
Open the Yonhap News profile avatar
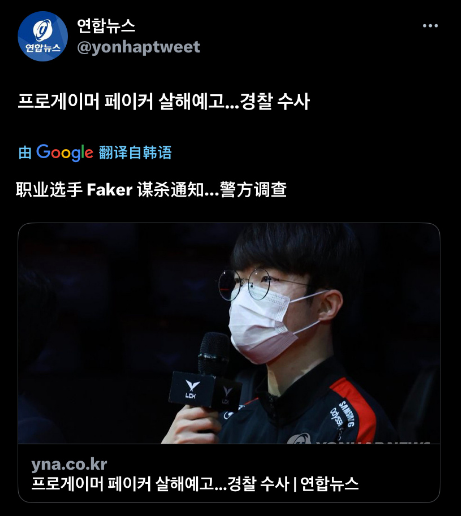pyautogui.click(x=43, y=36)
